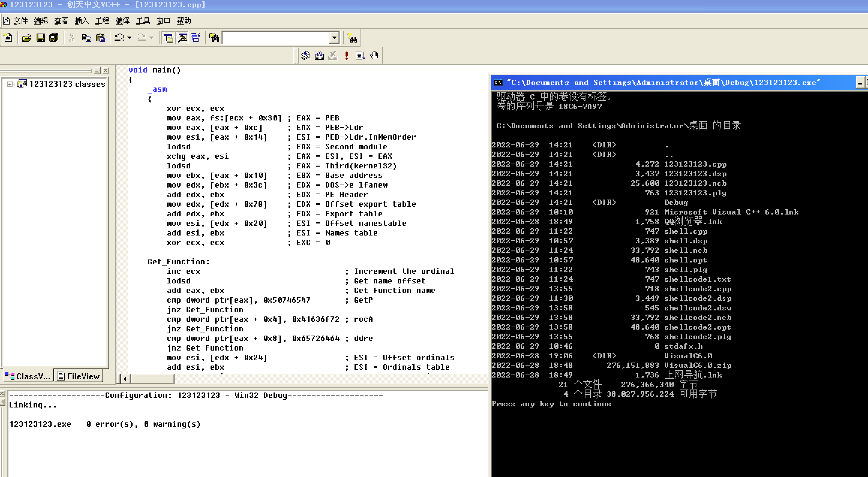868x477 pixels.
Task: Open the 窗口 menu
Action: pos(163,21)
